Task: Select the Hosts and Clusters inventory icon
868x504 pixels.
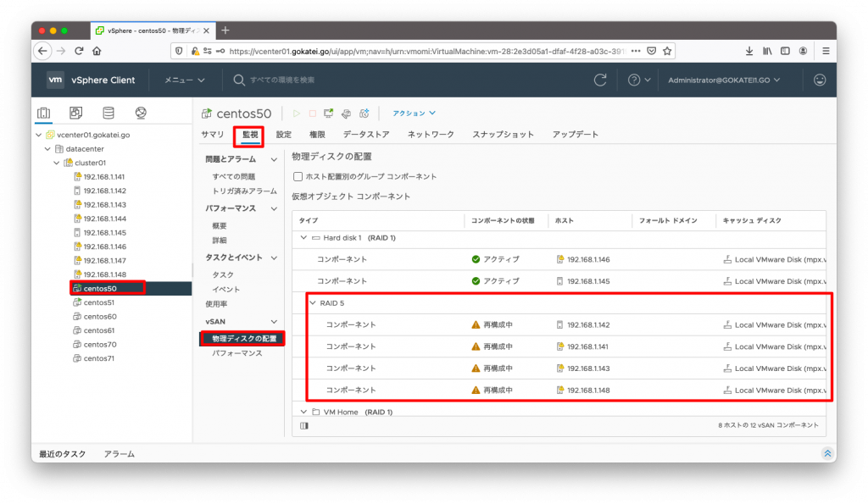Action: [x=44, y=112]
